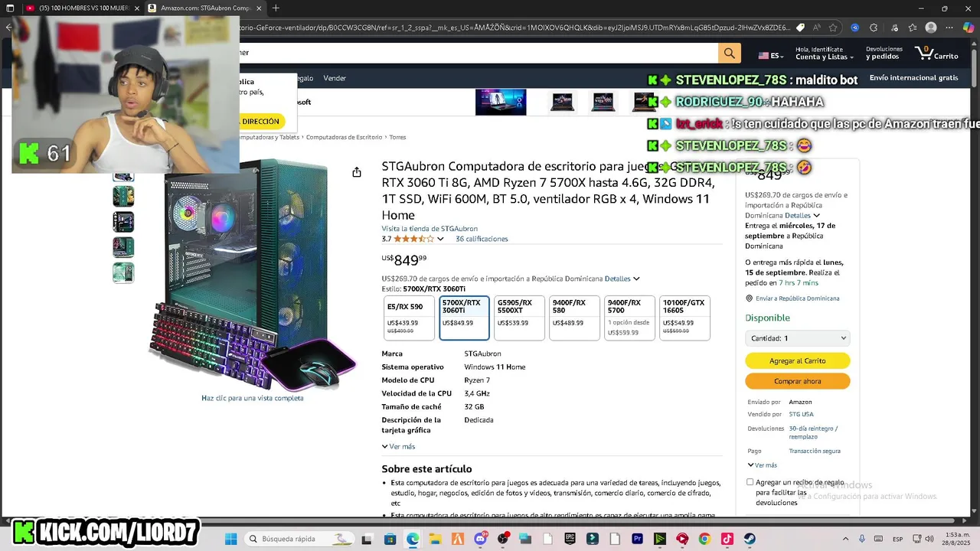The height and width of the screenshot is (551, 980).
Task: Select the E5/RX 590 style option
Action: pos(409,318)
